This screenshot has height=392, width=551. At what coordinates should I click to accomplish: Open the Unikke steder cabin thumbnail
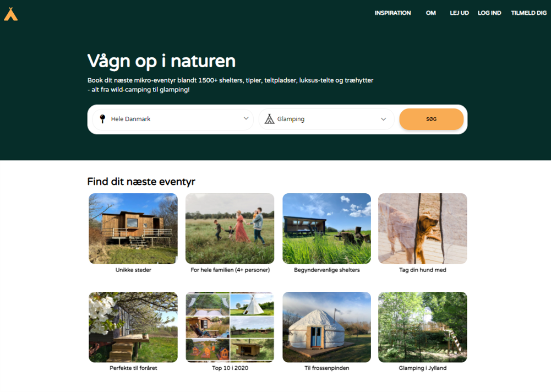133,228
